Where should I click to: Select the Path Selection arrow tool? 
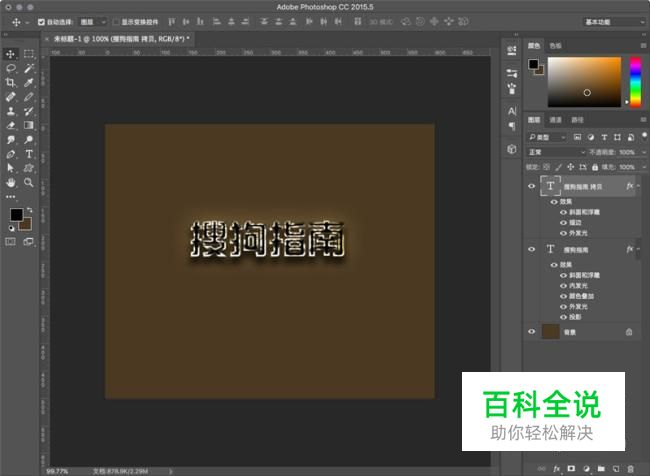[10, 168]
